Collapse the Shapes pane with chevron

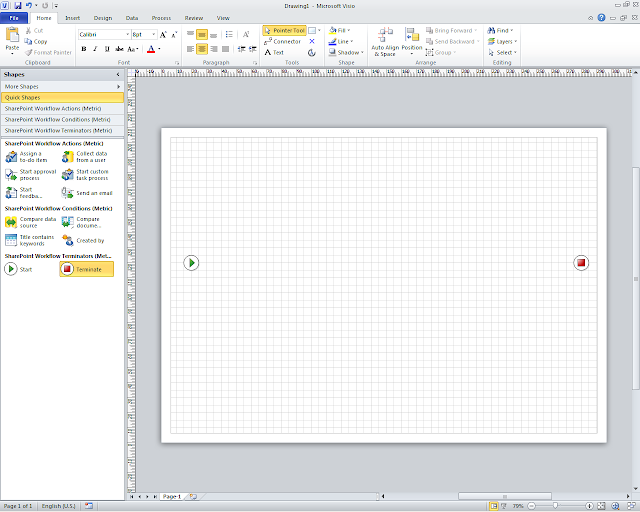pyautogui.click(x=118, y=74)
